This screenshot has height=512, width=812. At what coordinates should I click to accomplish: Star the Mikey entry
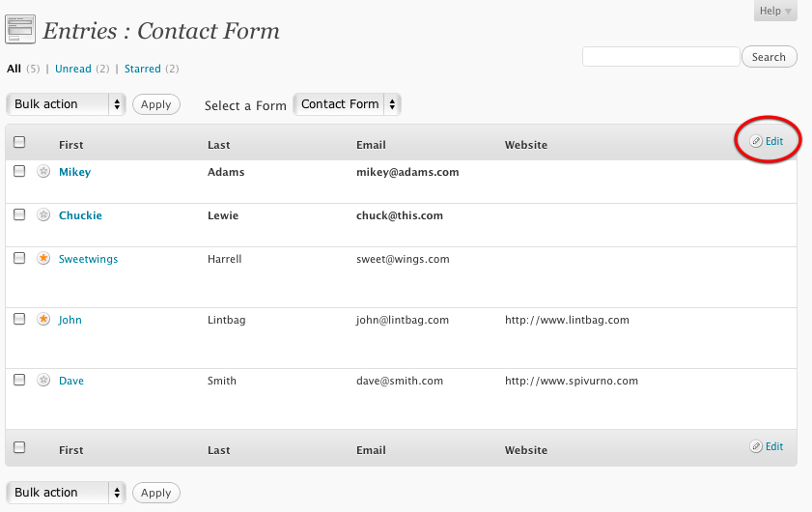(43, 171)
